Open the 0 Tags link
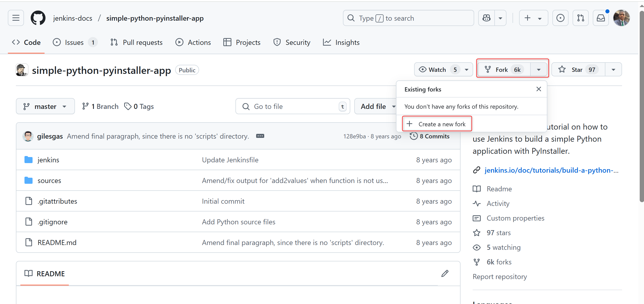 (x=139, y=106)
